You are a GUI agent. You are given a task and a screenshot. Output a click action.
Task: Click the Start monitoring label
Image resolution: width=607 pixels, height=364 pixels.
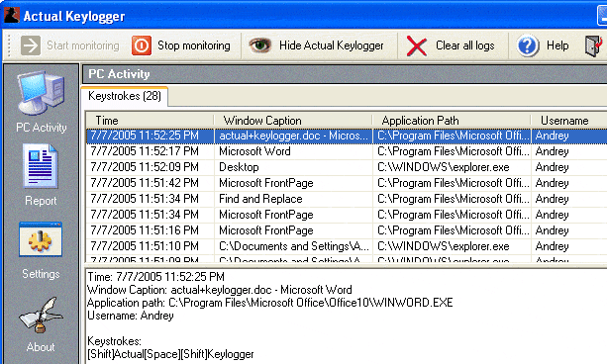coord(83,45)
